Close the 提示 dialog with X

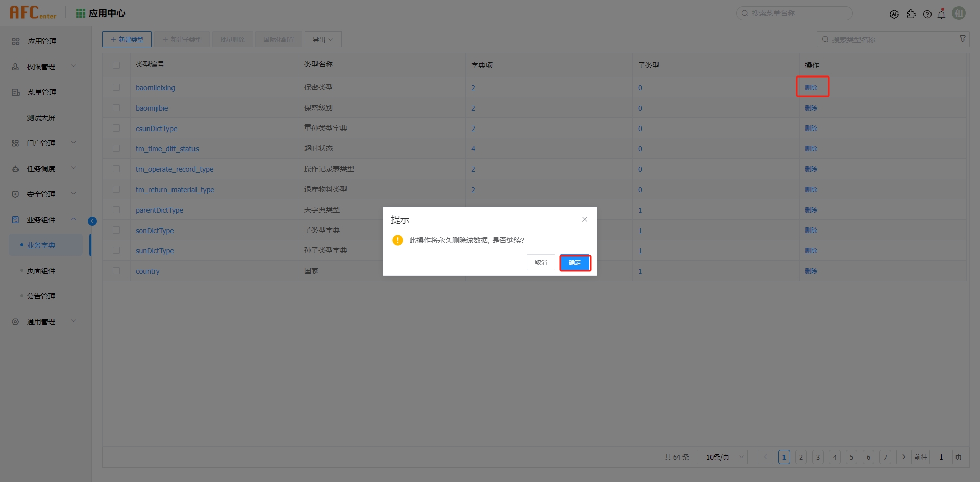585,219
